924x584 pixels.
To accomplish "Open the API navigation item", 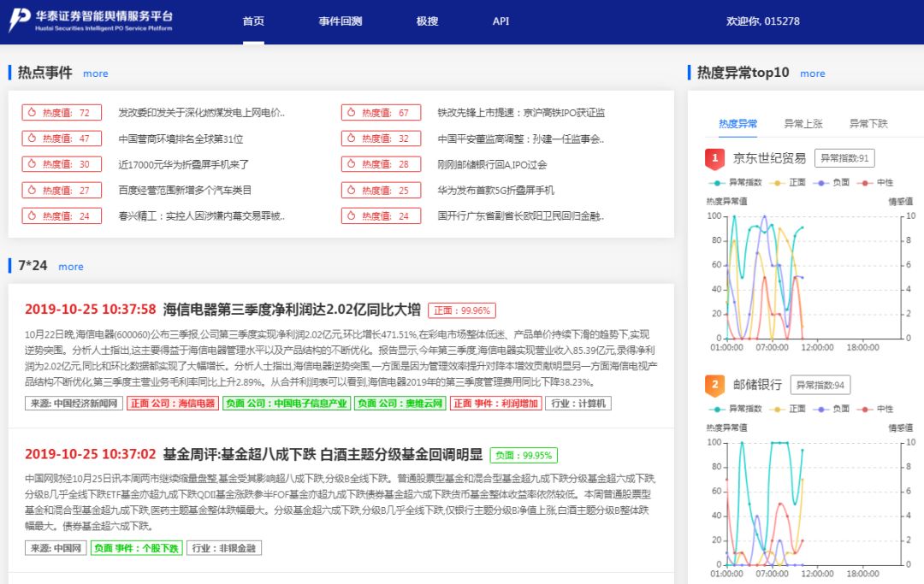I will pyautogui.click(x=500, y=21).
